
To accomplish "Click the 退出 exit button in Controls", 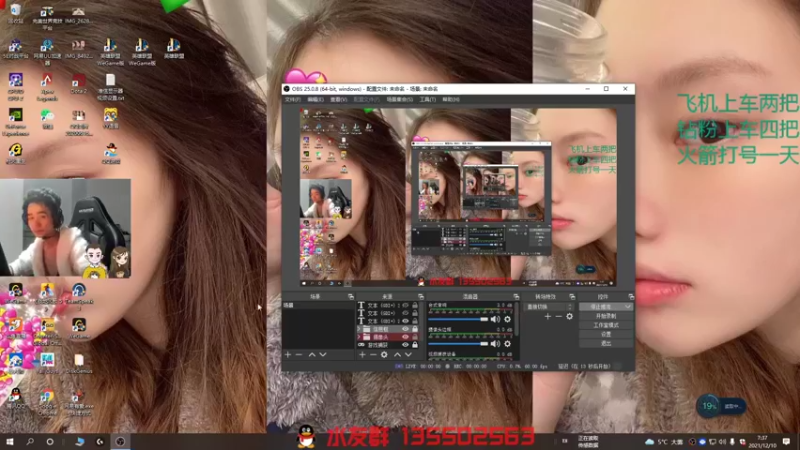I will [606, 343].
